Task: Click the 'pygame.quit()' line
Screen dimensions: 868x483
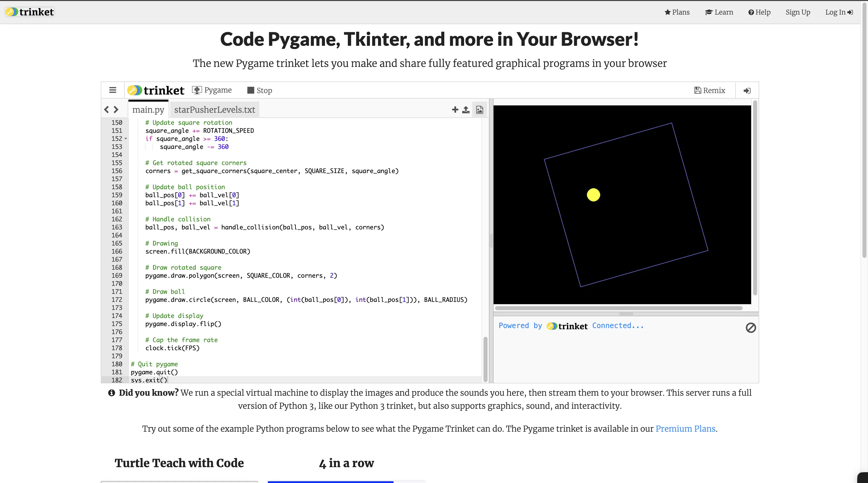Action: [154, 372]
